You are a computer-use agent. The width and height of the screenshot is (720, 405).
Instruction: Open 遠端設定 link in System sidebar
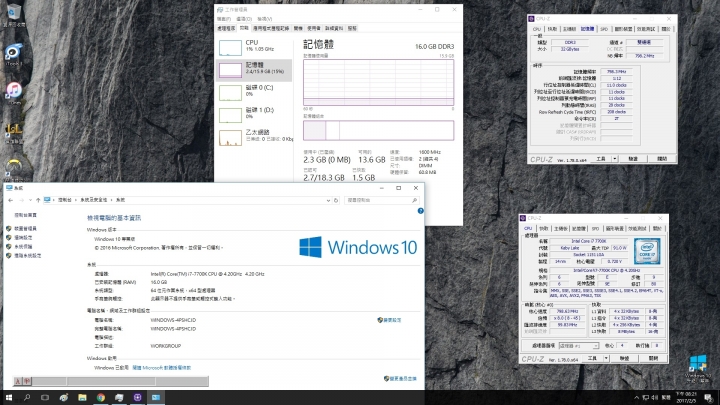[x=23, y=237]
